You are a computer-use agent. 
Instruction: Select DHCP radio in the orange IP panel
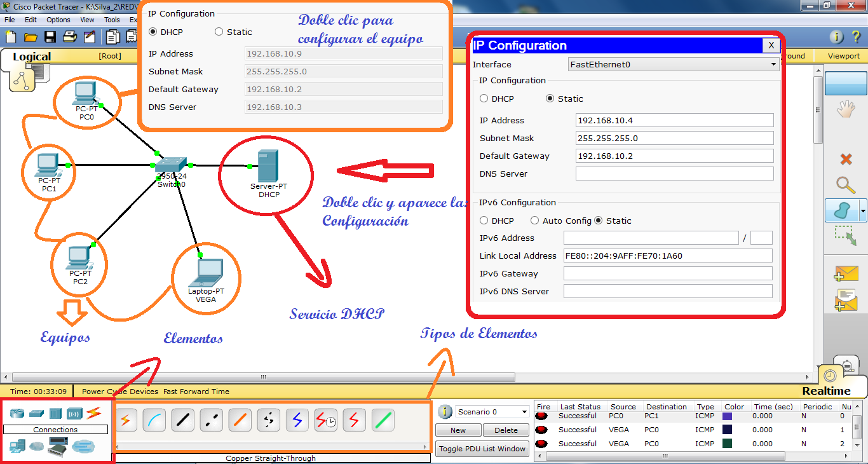point(153,32)
